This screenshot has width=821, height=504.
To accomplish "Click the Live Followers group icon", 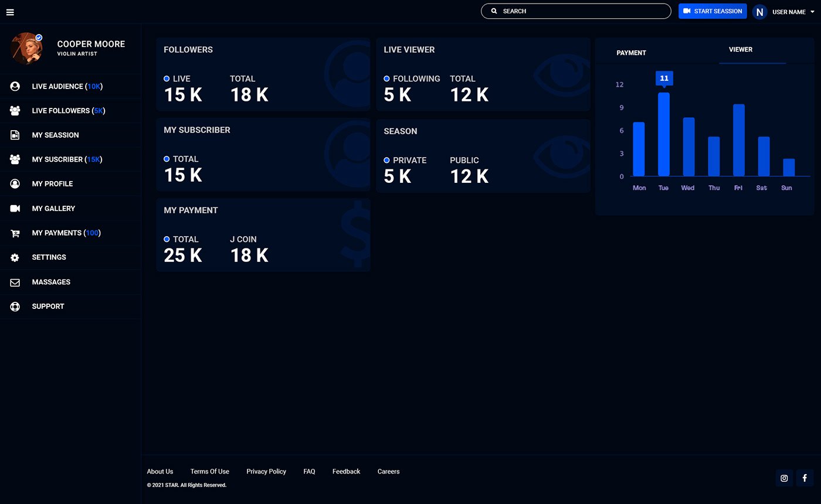I will pyautogui.click(x=15, y=111).
